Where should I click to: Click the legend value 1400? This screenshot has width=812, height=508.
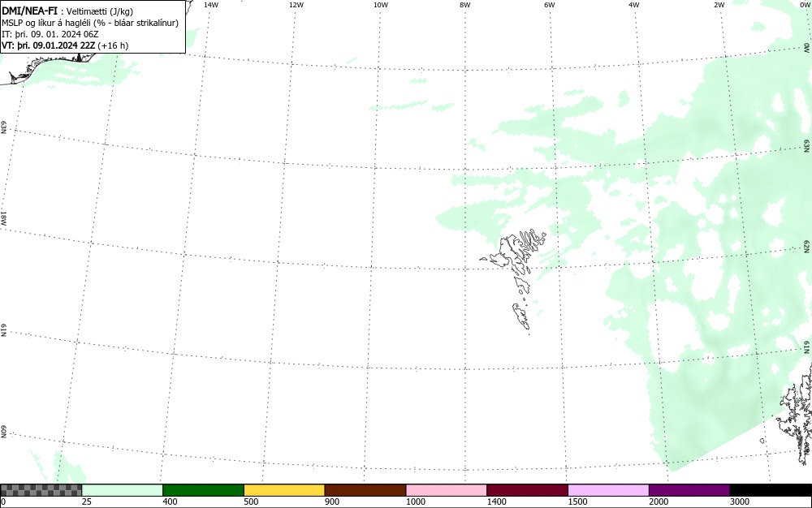497,502
